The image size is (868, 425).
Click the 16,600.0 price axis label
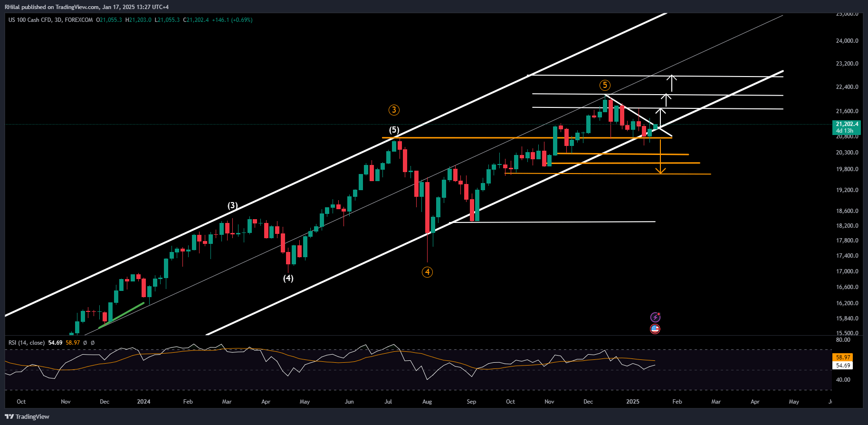click(x=847, y=287)
